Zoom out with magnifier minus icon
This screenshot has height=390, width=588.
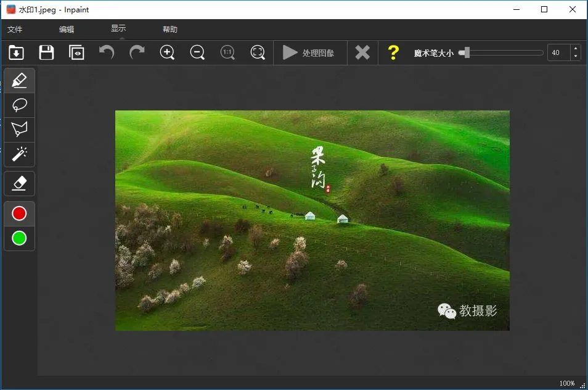[x=197, y=52]
